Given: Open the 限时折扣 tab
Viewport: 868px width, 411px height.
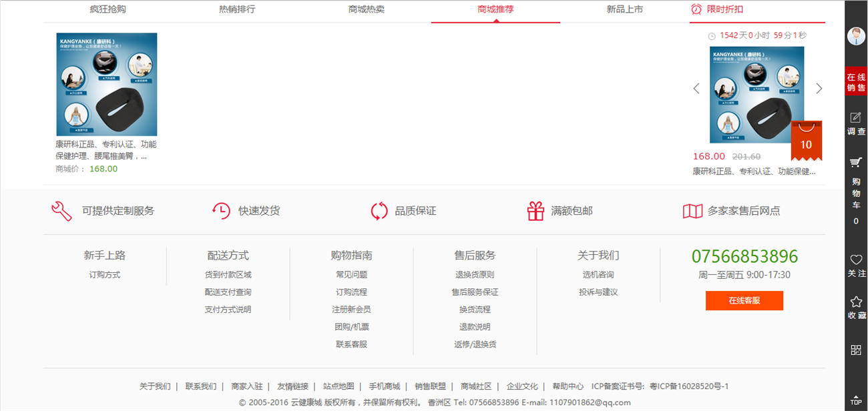Looking at the screenshot, I should (x=724, y=9).
